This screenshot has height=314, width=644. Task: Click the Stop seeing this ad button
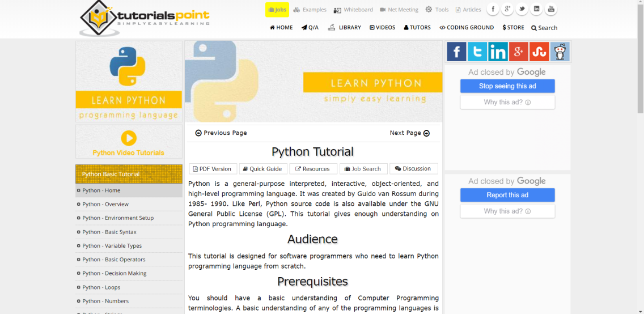[507, 86]
